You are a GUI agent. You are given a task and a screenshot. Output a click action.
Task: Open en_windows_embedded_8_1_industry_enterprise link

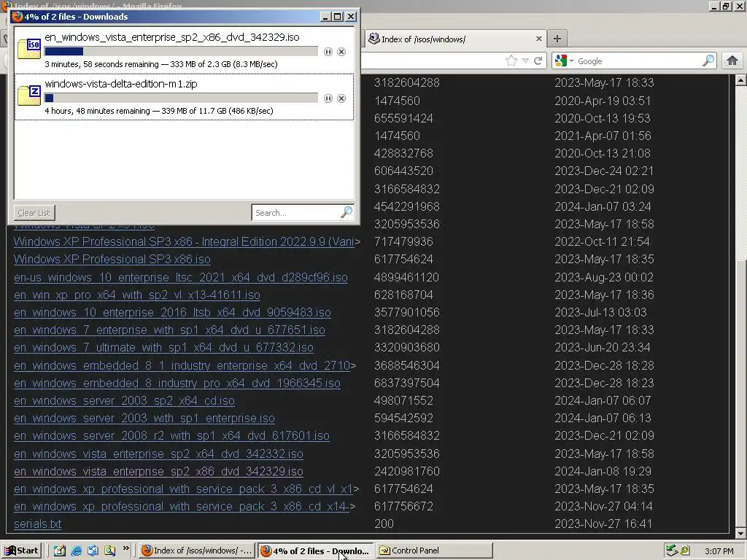pyautogui.click(x=182, y=366)
